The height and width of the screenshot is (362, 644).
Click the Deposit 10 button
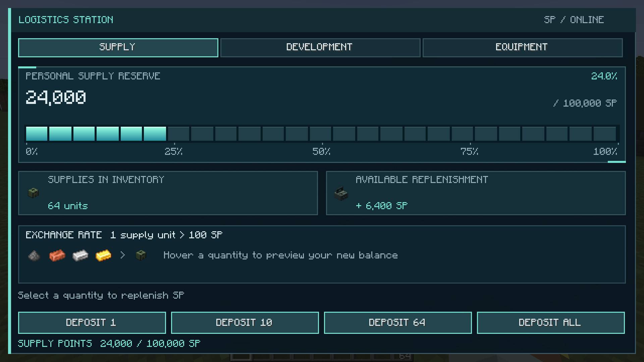[x=245, y=322]
